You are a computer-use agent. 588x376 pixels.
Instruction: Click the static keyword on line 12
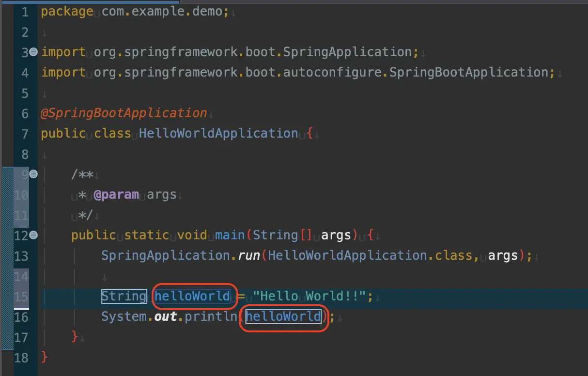click(147, 235)
